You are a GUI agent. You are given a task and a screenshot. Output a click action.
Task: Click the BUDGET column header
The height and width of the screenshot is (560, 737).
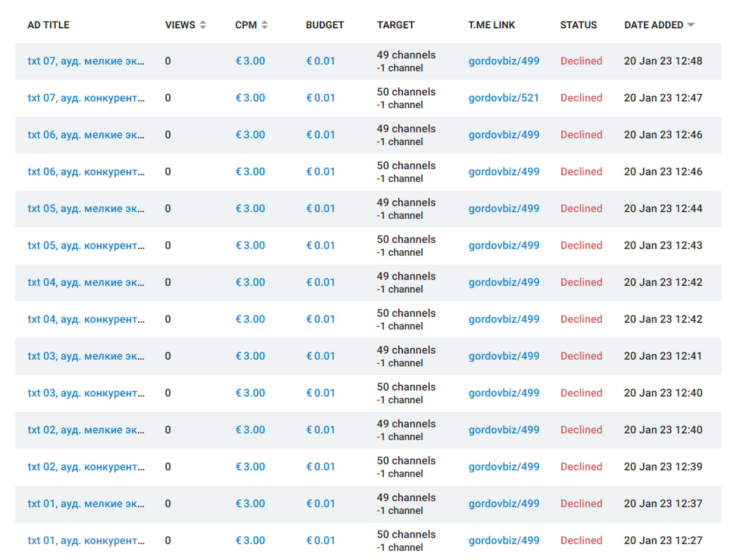325,25
